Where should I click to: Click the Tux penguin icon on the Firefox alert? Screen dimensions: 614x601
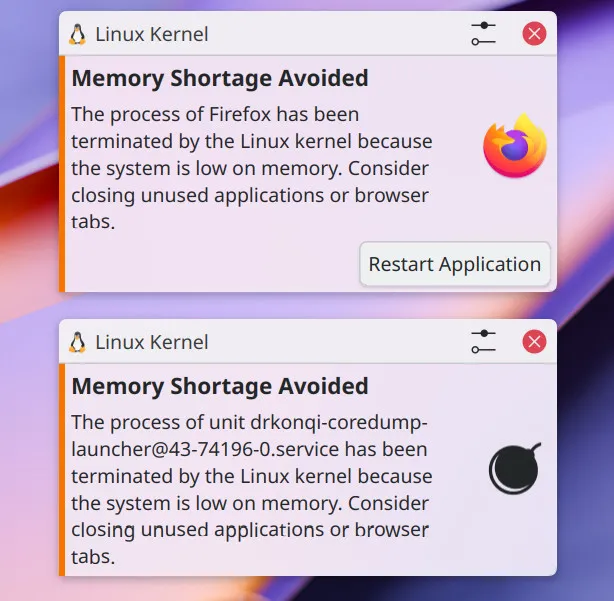click(77, 34)
